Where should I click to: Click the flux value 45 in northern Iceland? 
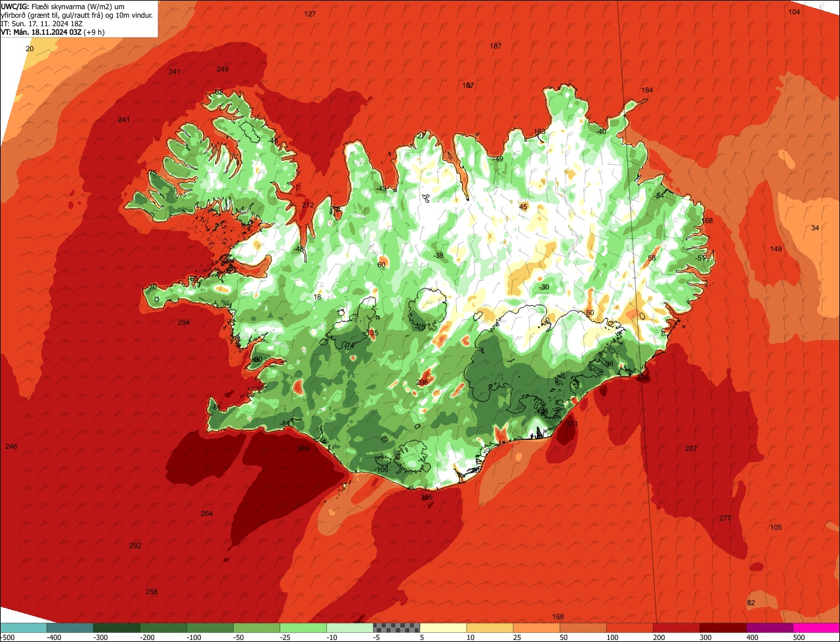pyautogui.click(x=523, y=207)
